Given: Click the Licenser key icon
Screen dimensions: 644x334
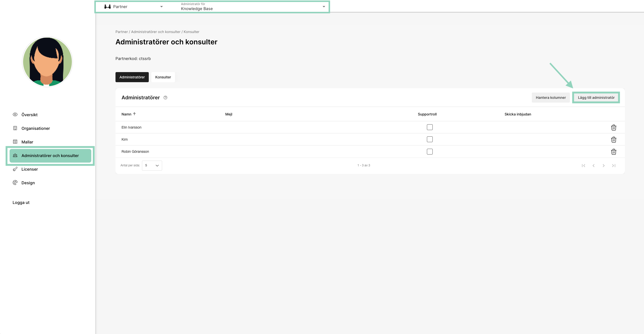Looking at the screenshot, I should click(x=15, y=169).
